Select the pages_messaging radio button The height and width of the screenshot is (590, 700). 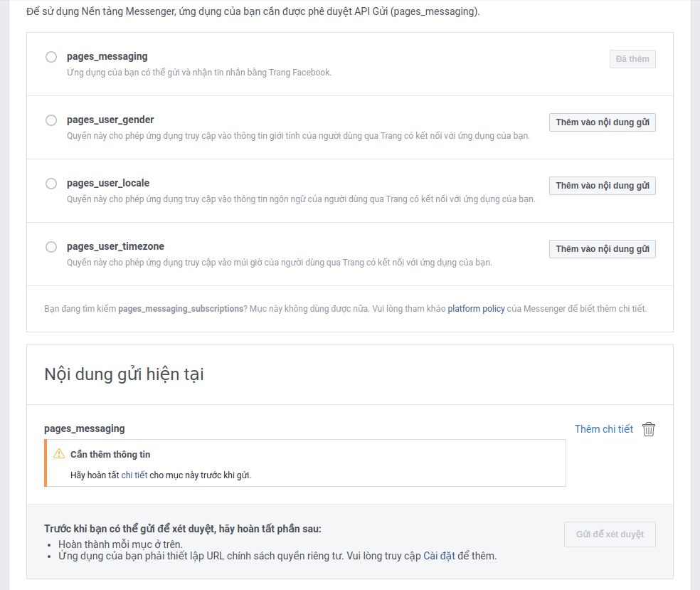pyautogui.click(x=51, y=57)
